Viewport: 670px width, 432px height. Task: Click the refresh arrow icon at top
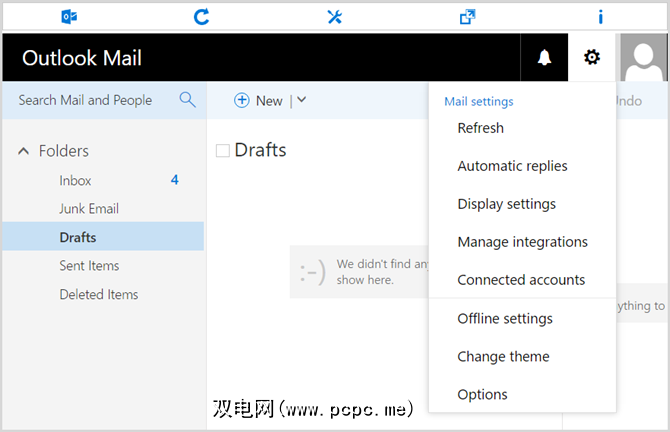pyautogui.click(x=201, y=16)
